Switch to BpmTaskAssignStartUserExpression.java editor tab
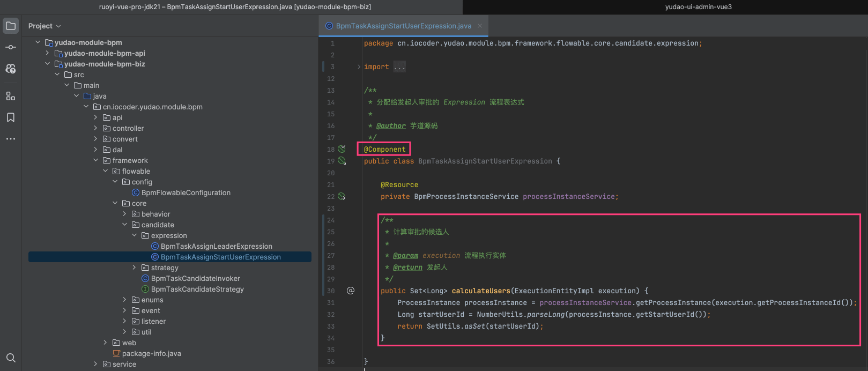 (x=403, y=26)
